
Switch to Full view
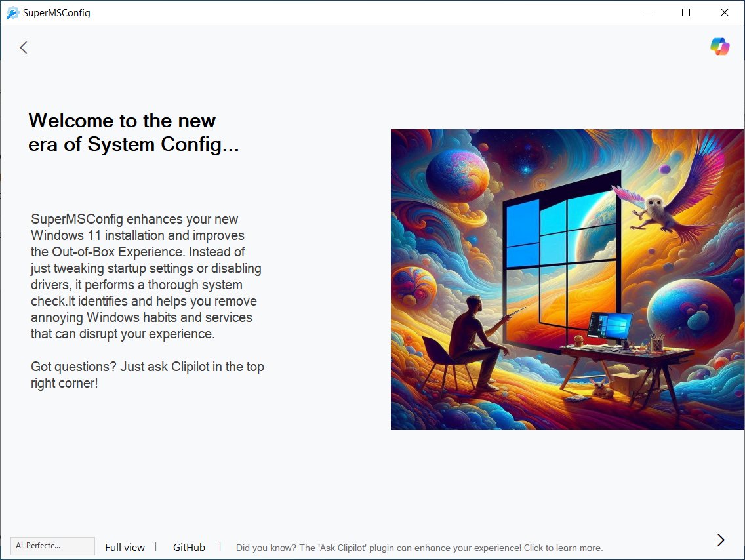point(125,547)
